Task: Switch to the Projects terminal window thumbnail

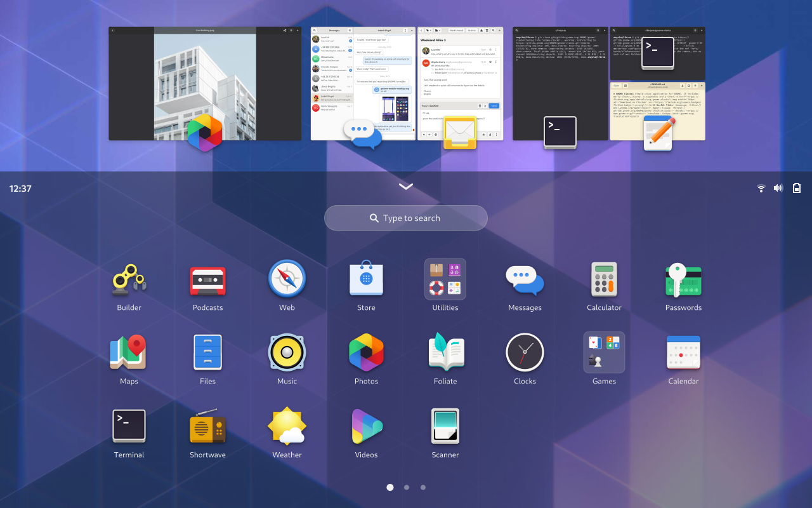Action: pos(560,83)
